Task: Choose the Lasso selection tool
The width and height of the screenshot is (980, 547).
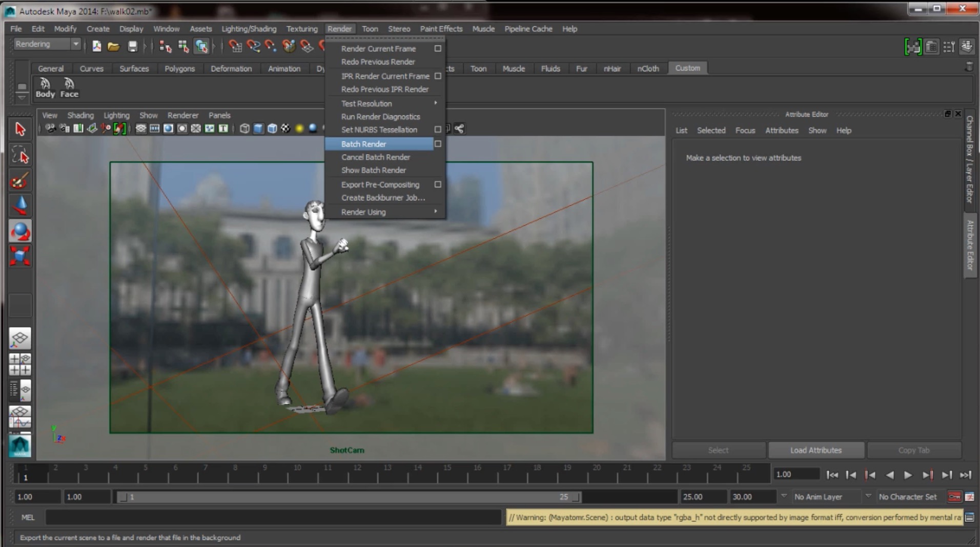Action: coord(20,155)
